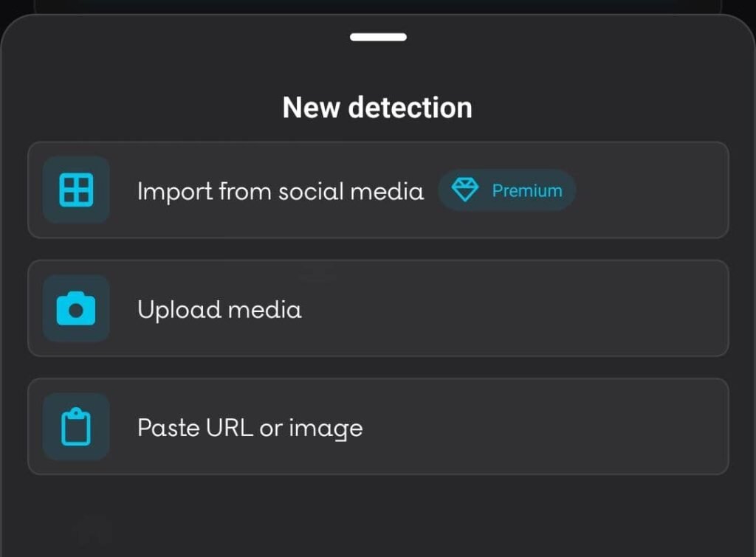
Task: Tap the grid icon for social media import
Action: pos(76,190)
